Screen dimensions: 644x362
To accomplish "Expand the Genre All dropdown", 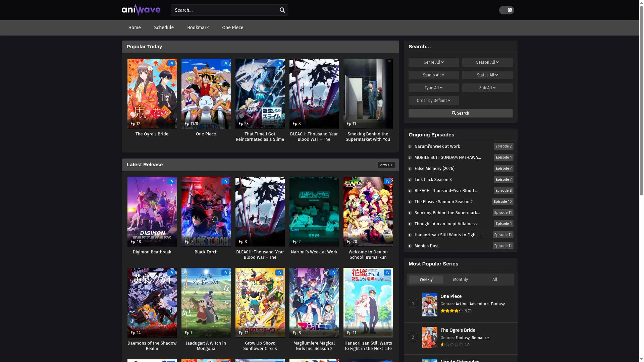I will (434, 62).
